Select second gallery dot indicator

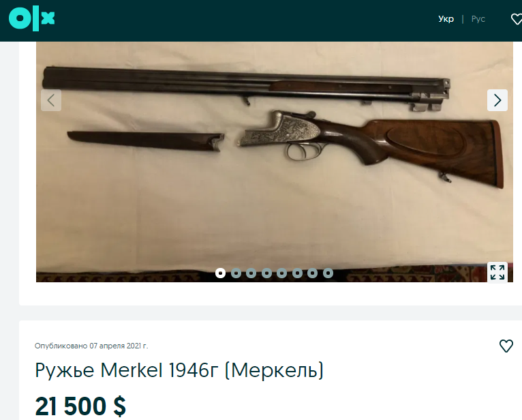(236, 273)
